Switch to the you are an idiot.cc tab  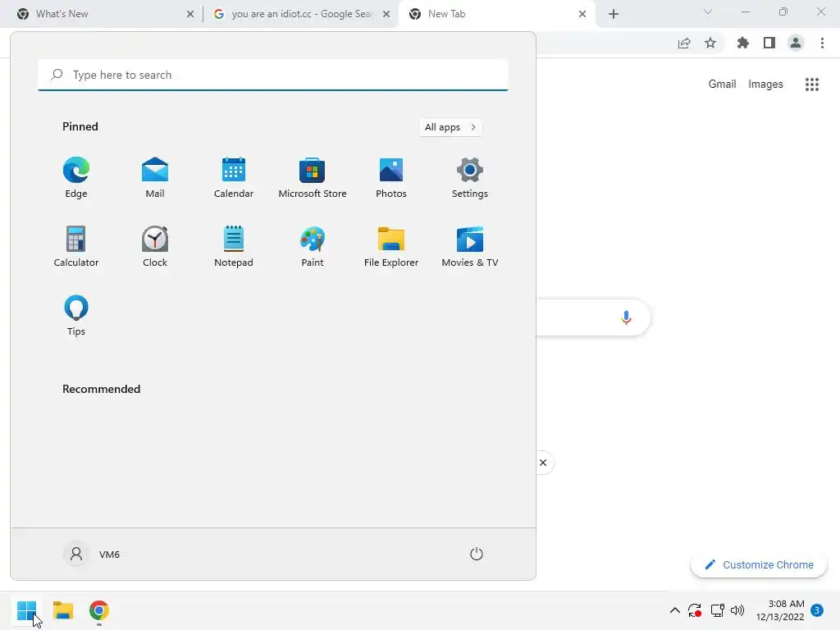(x=301, y=14)
